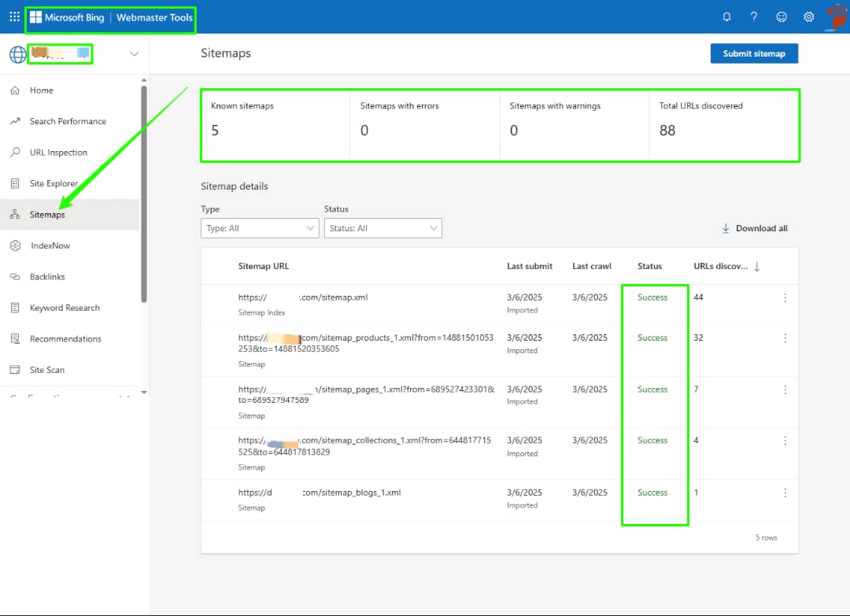Click the Submit sitemap button
The width and height of the screenshot is (850, 616).
click(x=754, y=53)
